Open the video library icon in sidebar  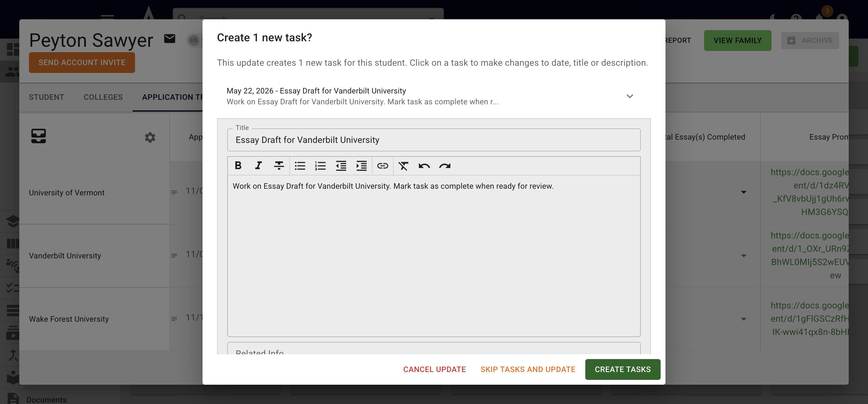[13, 333]
